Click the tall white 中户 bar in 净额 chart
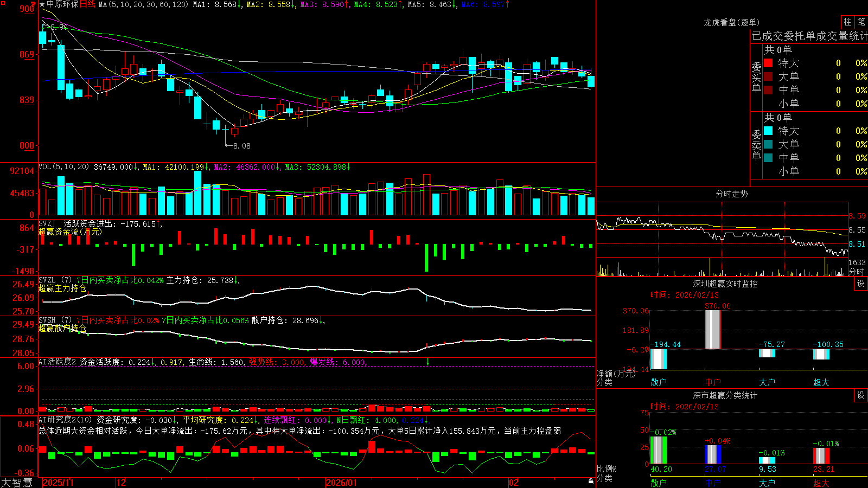Viewport: 868px width, 488px height. point(713,329)
